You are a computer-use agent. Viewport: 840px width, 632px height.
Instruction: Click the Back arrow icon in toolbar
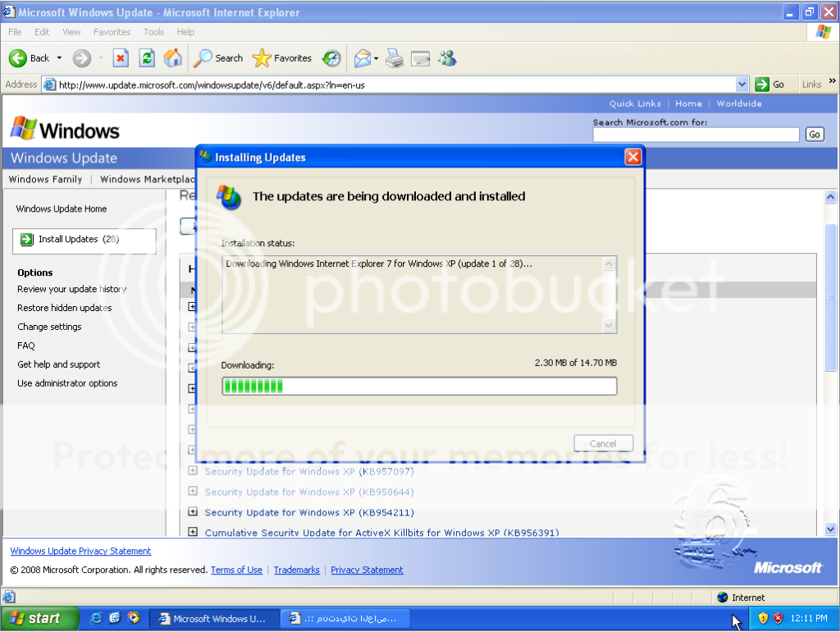coord(18,58)
